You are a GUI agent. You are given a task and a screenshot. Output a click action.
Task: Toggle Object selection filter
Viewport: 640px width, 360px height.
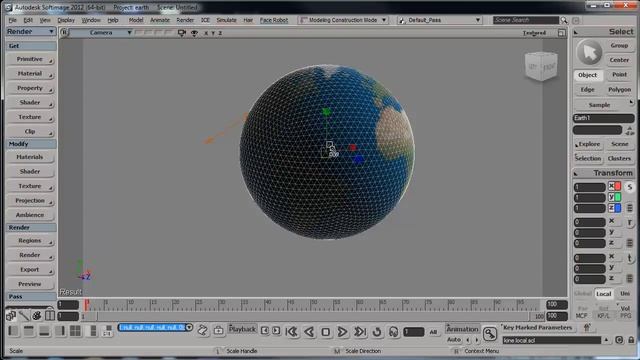coord(587,75)
